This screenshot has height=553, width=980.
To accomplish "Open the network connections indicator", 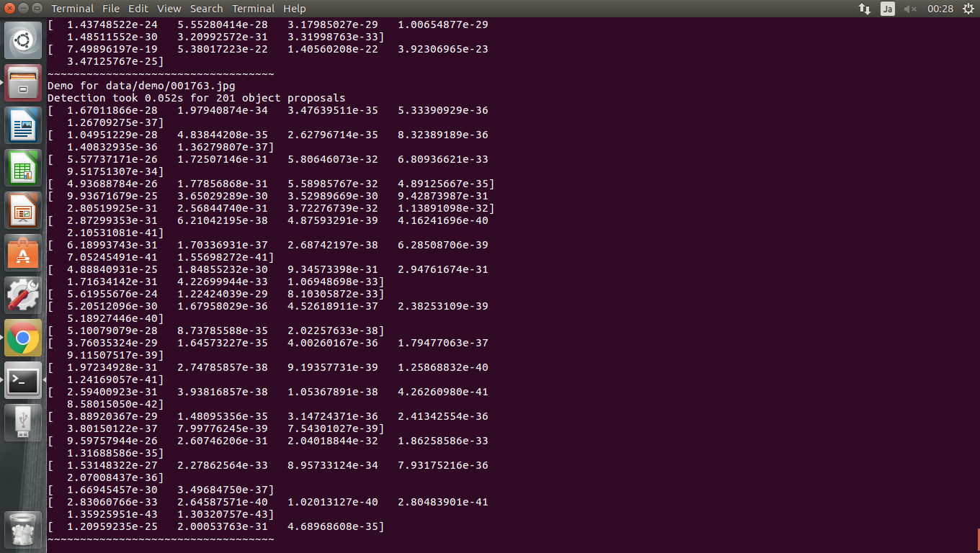I will point(865,9).
